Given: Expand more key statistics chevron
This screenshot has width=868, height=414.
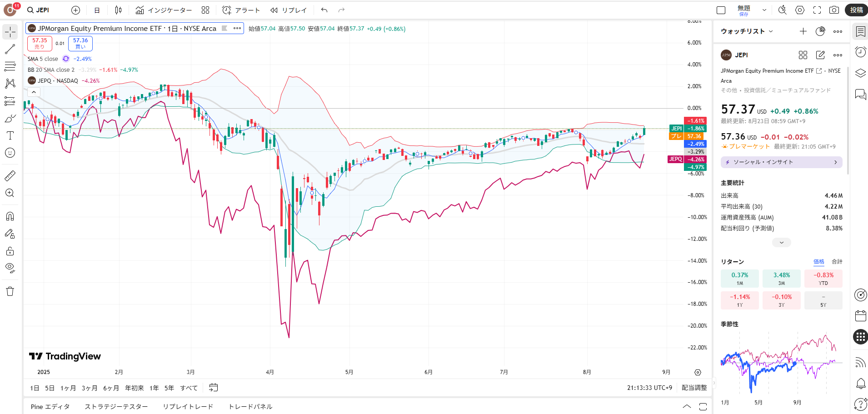Looking at the screenshot, I should 781,243.
